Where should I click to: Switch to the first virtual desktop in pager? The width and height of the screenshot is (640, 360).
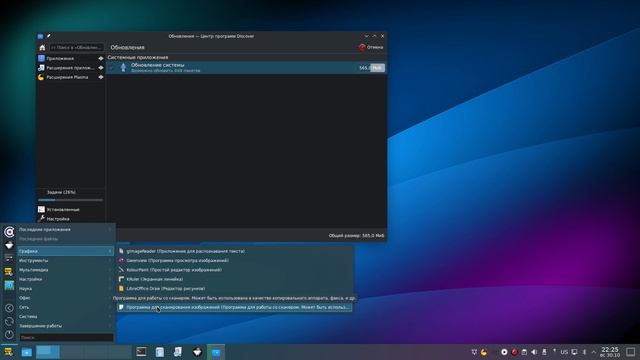48,352
